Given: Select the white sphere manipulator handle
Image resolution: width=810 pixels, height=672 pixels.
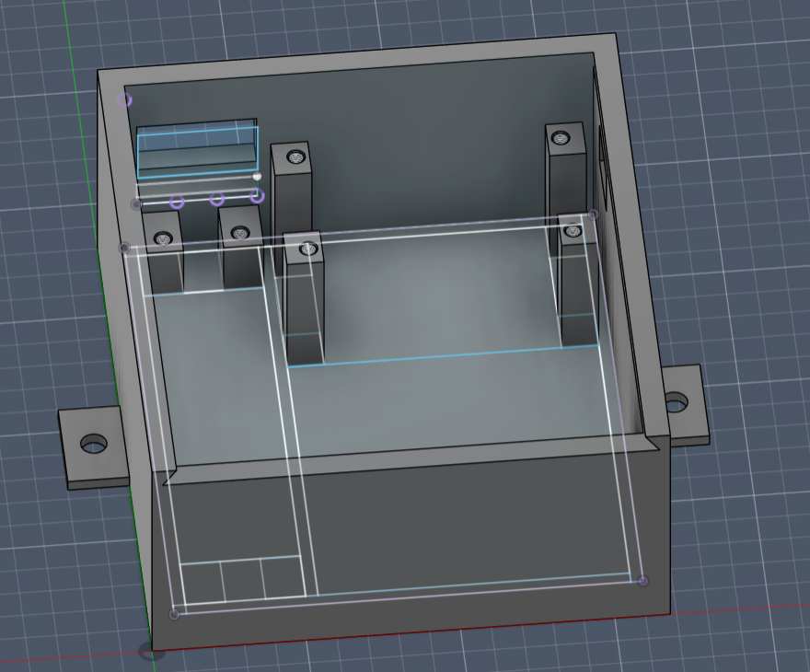Looking at the screenshot, I should pos(257,177).
